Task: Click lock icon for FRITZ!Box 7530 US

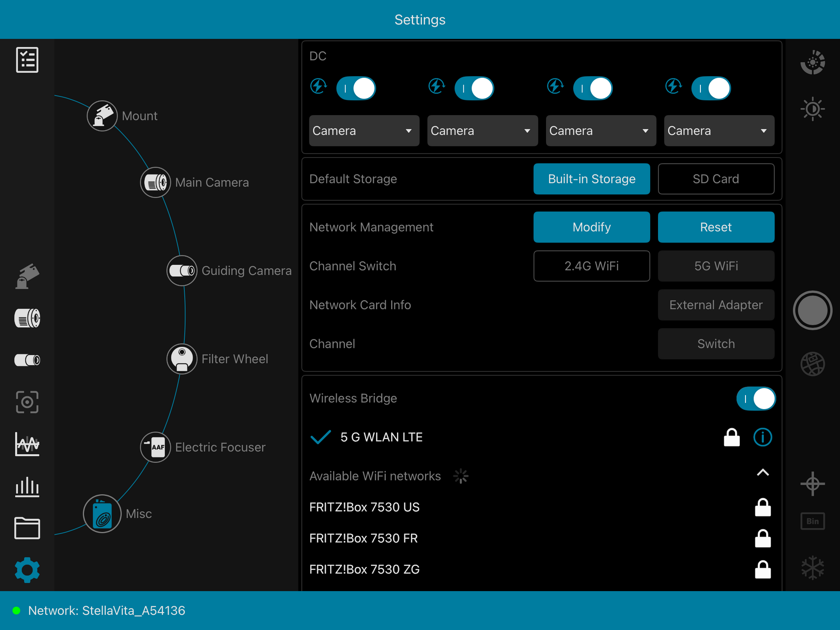Action: tap(763, 507)
